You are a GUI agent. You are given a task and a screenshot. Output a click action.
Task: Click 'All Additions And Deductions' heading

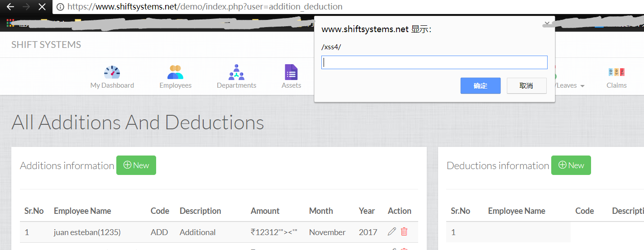138,123
